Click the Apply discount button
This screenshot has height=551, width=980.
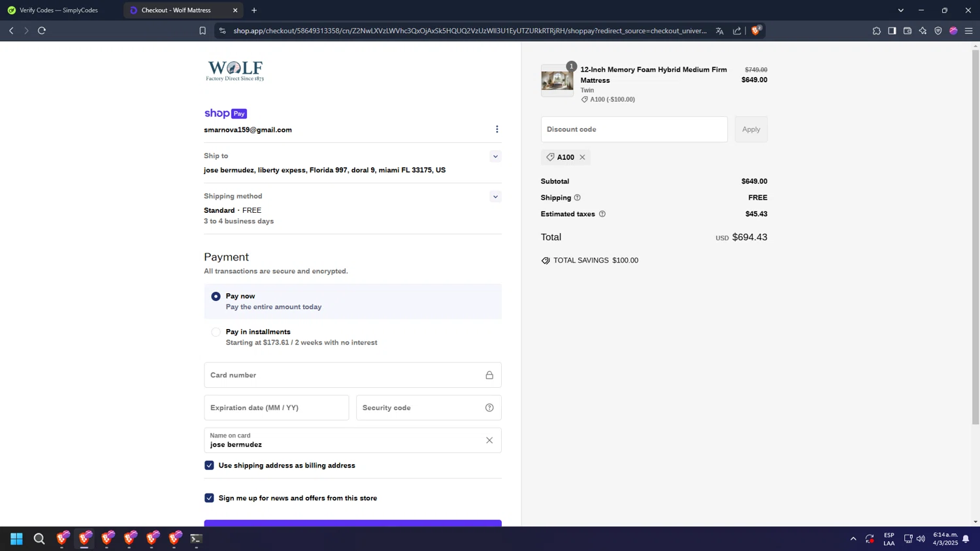tap(751, 129)
